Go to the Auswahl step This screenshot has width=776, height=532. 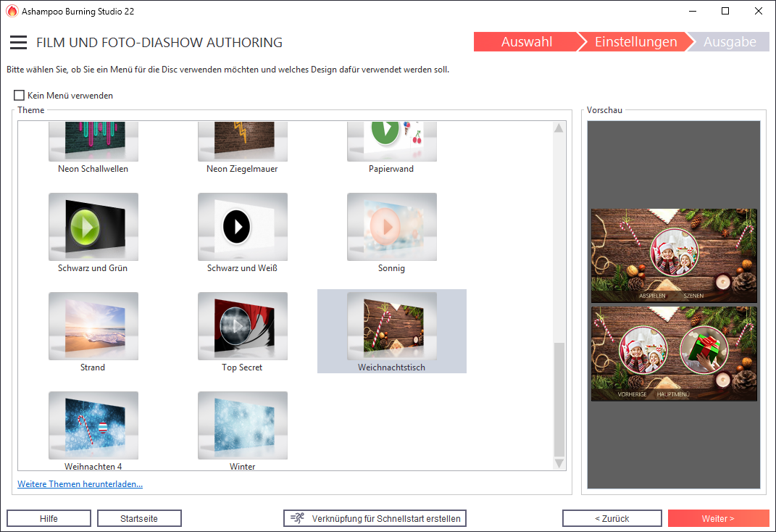point(526,42)
